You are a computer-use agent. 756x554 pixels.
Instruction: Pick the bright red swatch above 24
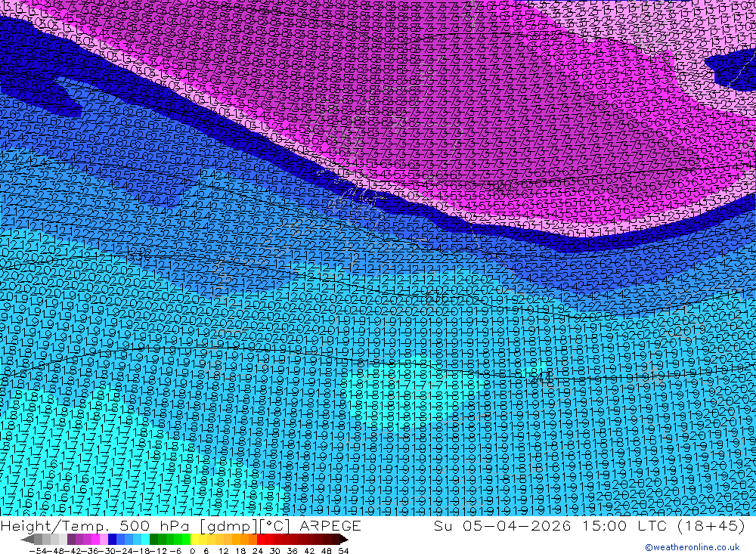[x=261, y=539]
